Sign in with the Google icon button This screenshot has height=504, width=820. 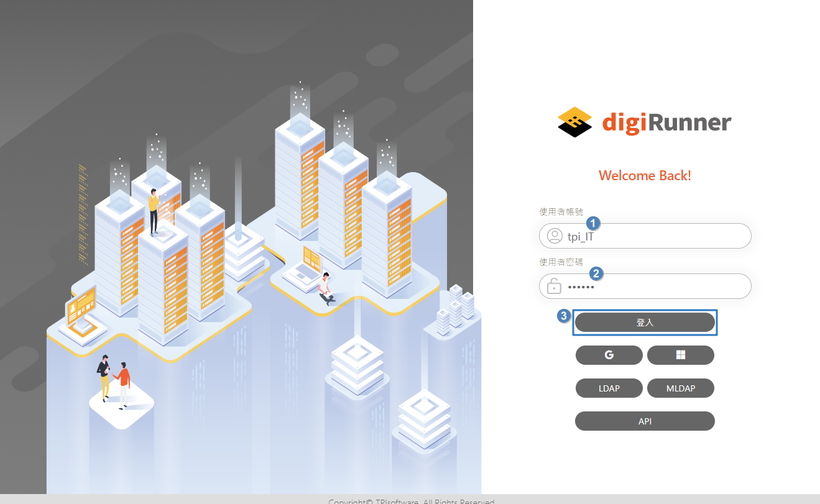tap(609, 355)
